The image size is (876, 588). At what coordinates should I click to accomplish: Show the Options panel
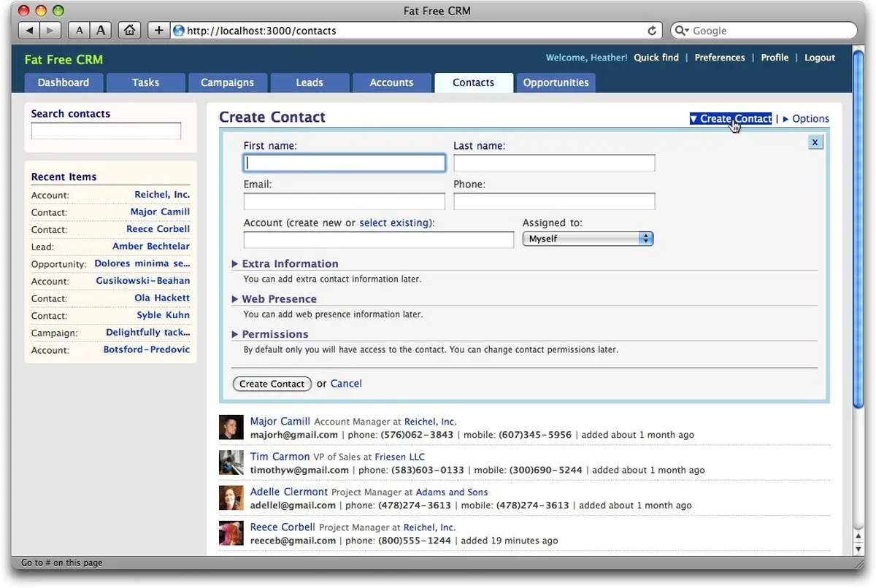click(x=810, y=119)
